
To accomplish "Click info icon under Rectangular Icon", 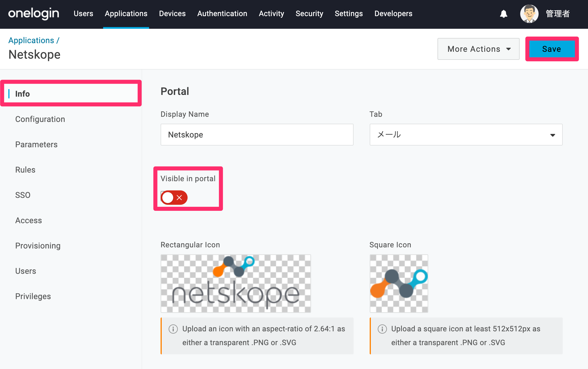I will pyautogui.click(x=173, y=329).
